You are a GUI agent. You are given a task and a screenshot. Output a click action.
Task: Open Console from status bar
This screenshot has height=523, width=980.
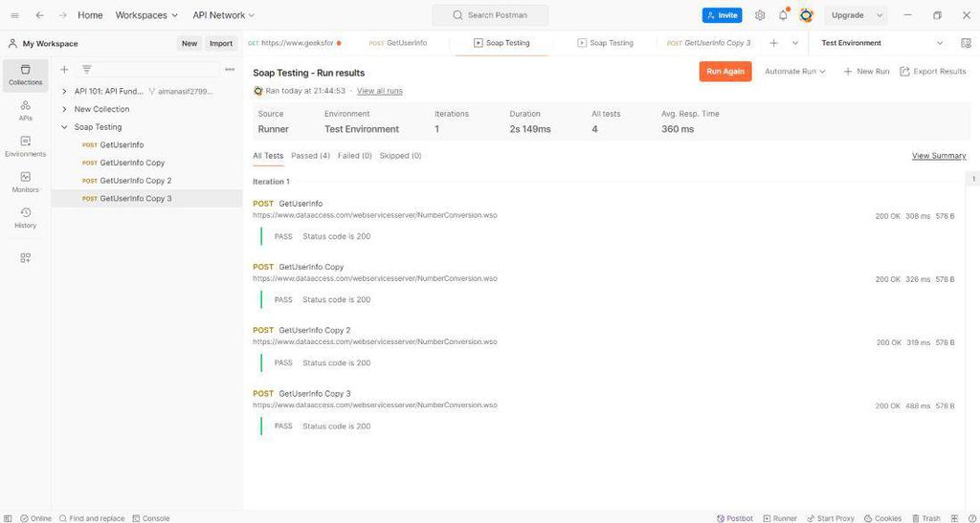click(x=150, y=518)
